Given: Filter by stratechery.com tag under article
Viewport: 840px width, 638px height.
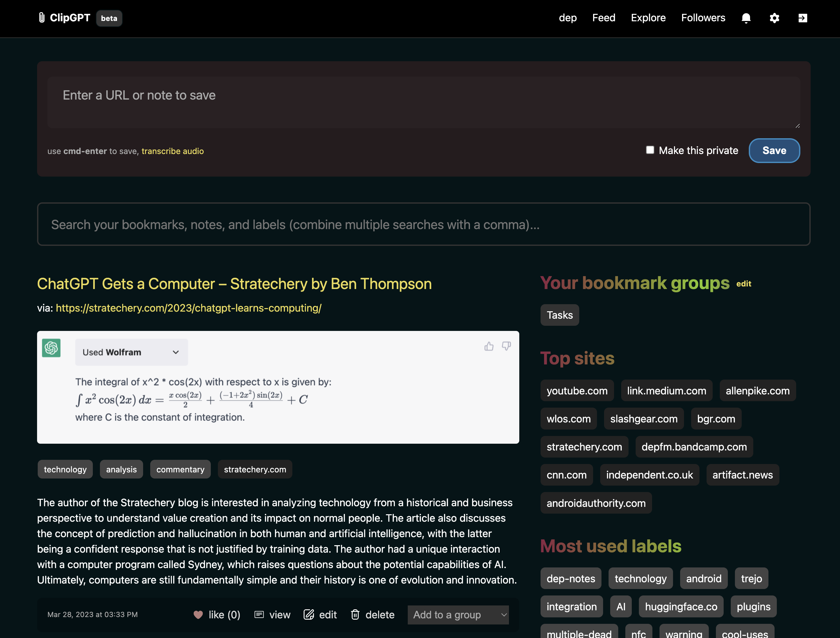Looking at the screenshot, I should [255, 469].
